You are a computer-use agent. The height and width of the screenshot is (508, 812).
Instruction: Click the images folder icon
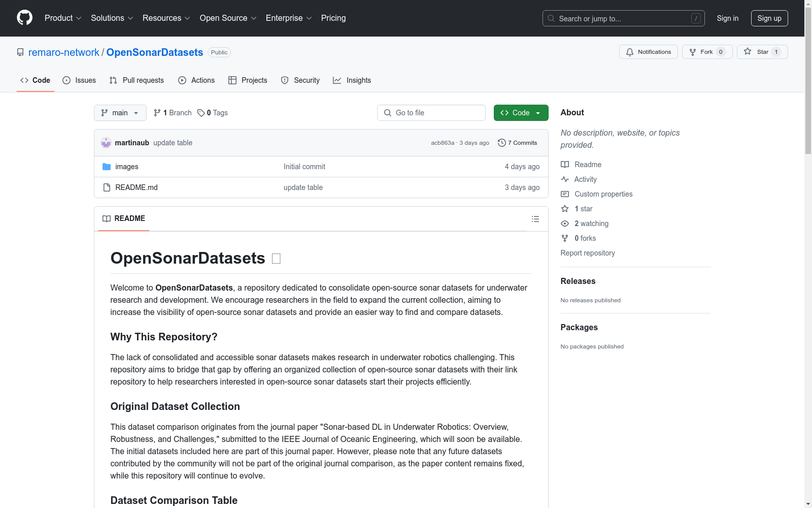107,167
